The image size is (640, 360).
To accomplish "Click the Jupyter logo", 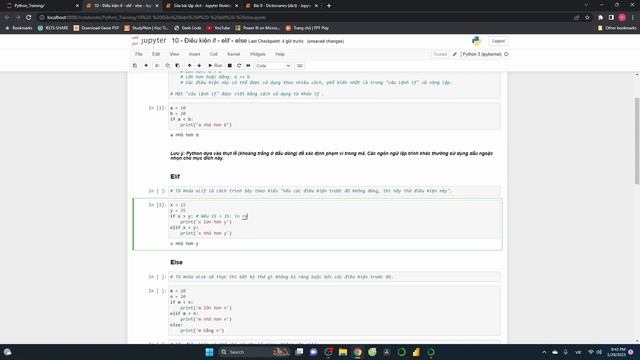I will pyautogui.click(x=149, y=41).
